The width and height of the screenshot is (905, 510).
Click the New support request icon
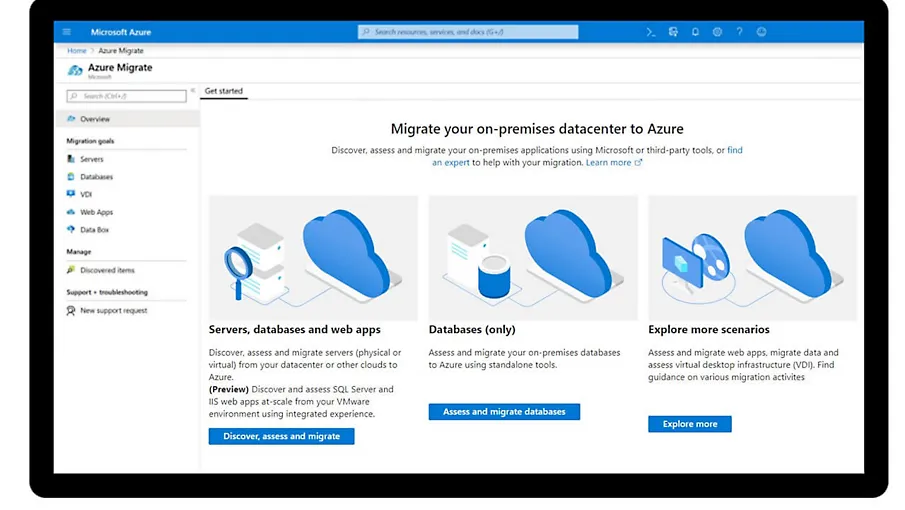point(71,310)
